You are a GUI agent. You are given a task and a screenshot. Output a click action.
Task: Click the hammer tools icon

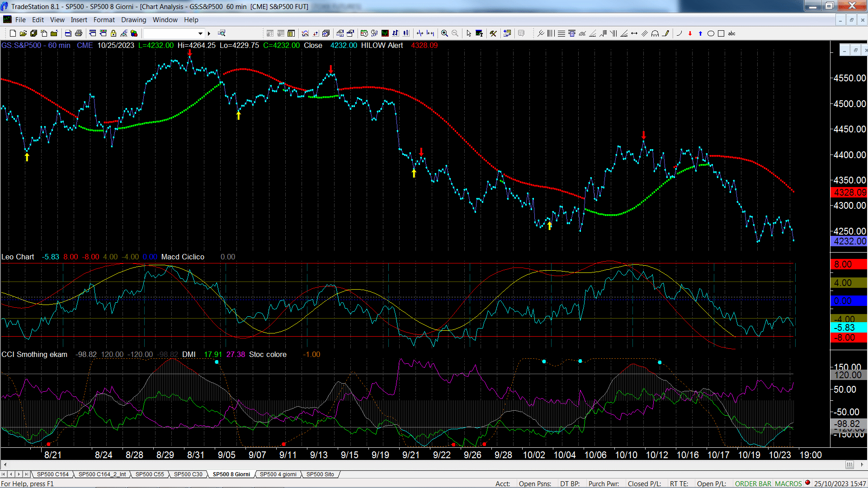tap(493, 33)
